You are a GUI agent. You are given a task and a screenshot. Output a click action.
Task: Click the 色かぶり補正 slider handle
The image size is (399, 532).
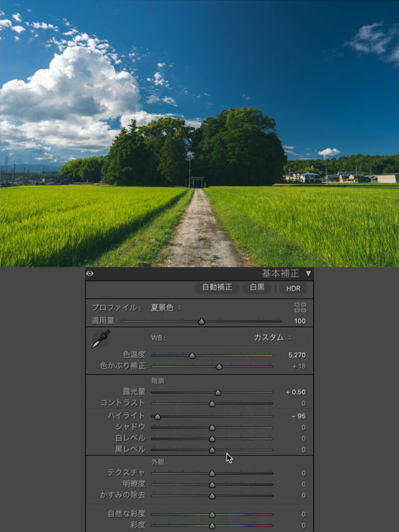tap(219, 367)
